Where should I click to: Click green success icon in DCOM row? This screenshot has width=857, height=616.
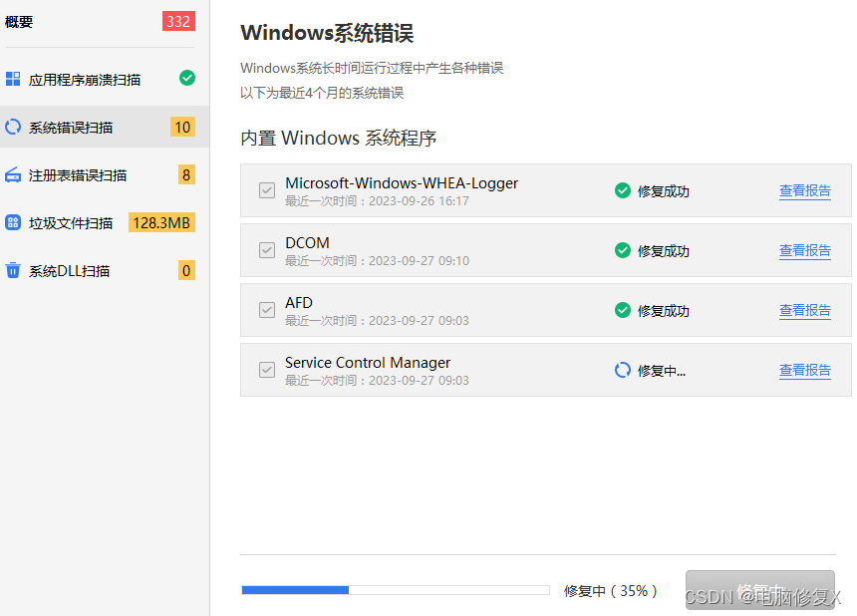pos(623,250)
